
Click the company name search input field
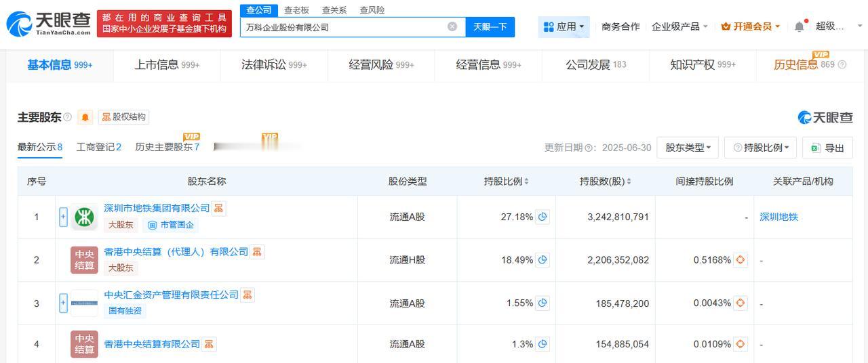[x=342, y=27]
